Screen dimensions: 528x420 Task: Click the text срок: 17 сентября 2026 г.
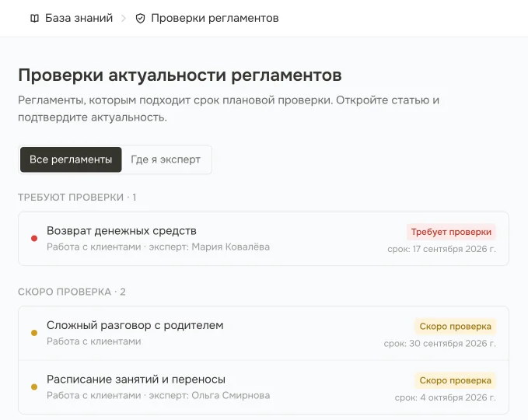tap(442, 249)
